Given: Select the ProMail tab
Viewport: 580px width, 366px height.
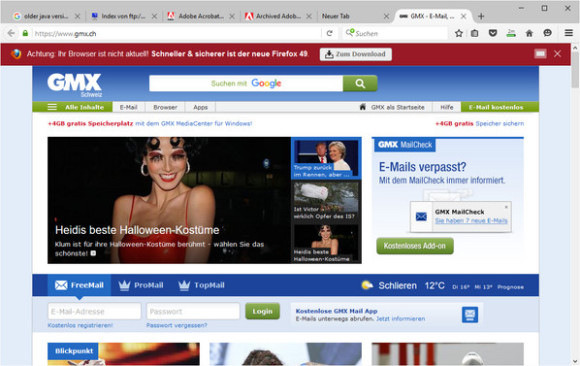Looking at the screenshot, I should point(141,285).
